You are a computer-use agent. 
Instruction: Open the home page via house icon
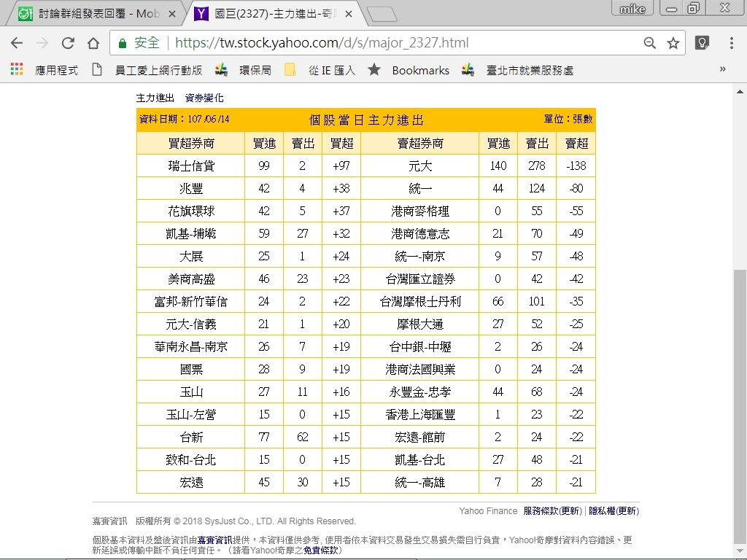click(x=93, y=43)
